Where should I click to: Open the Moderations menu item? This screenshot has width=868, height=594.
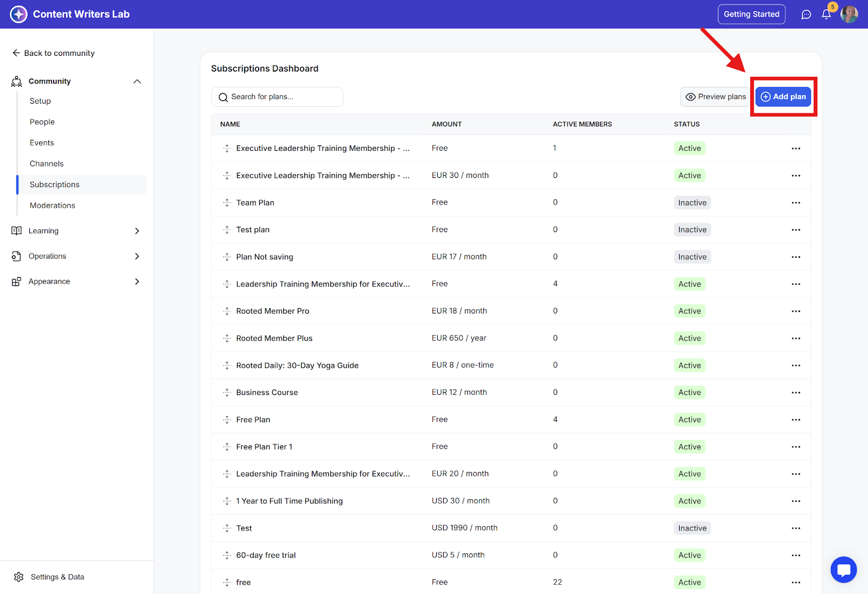pos(53,206)
